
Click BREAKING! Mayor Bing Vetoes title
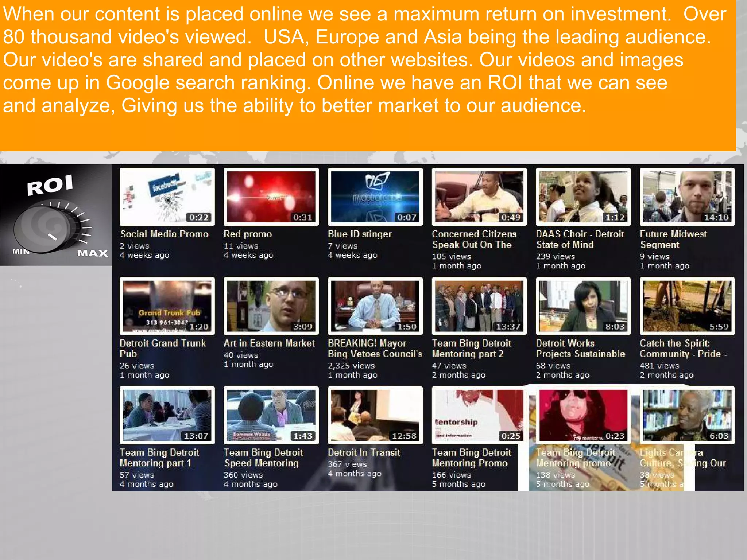(x=375, y=348)
